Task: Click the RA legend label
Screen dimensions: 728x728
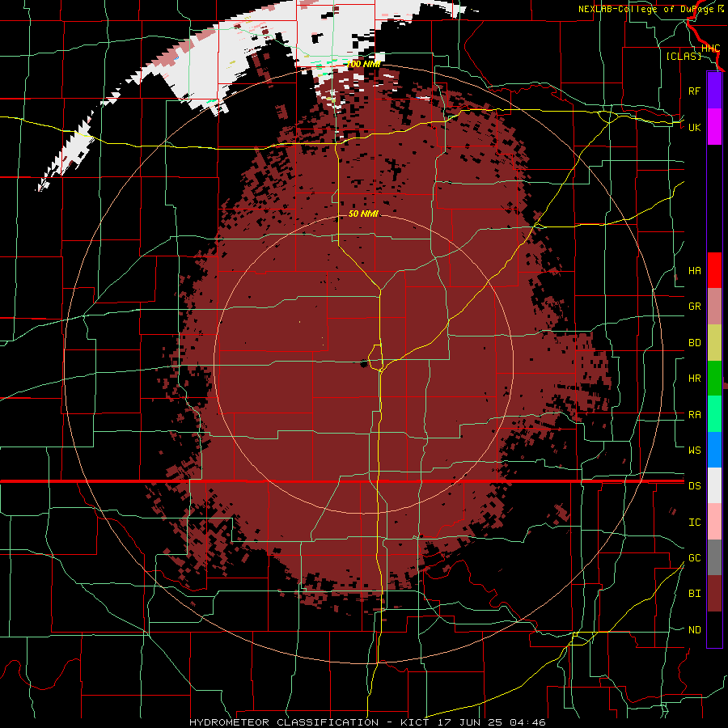Action: (x=694, y=415)
